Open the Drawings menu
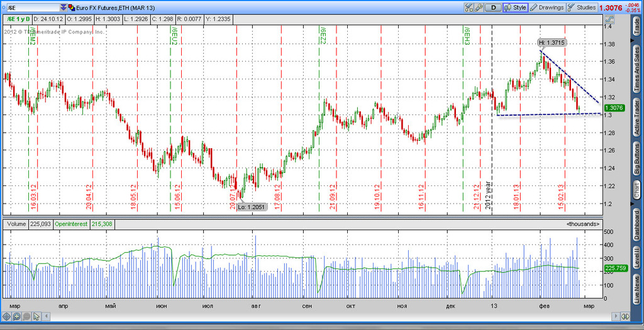 (547, 8)
